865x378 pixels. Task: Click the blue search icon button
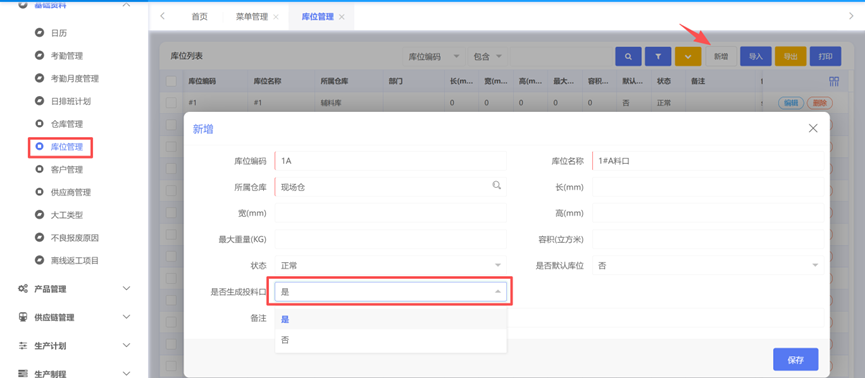(628, 56)
